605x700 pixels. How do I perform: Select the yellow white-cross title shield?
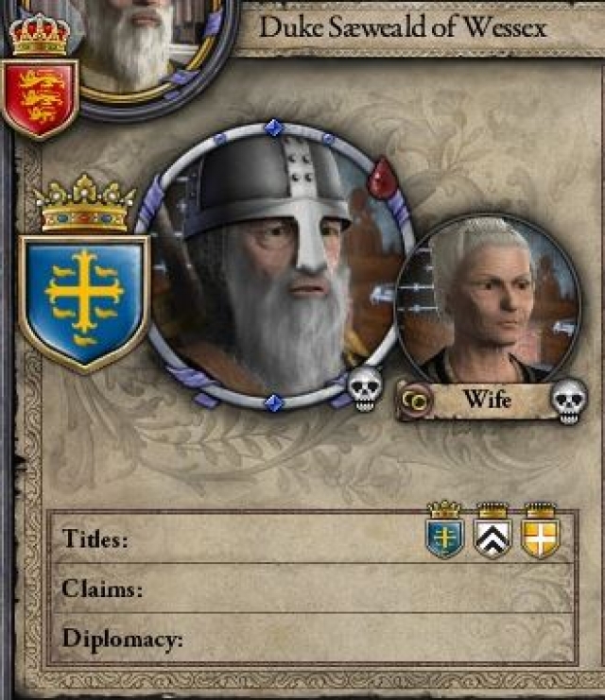tap(540, 531)
